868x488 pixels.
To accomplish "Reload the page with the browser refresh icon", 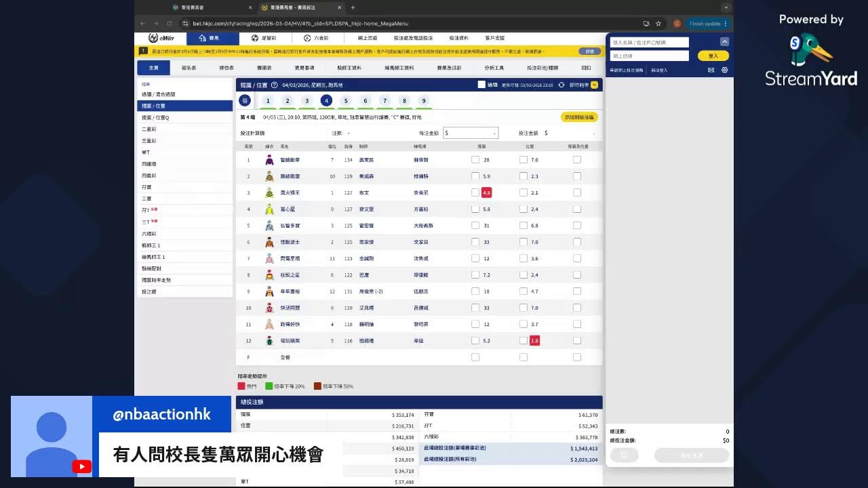I will [171, 24].
